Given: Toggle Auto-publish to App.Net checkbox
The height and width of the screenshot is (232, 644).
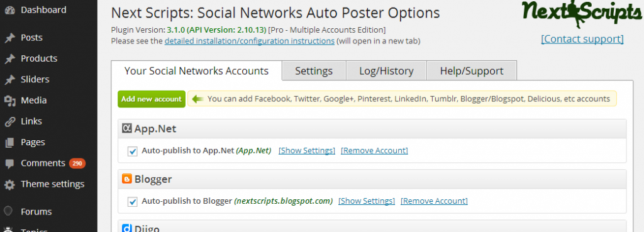Looking at the screenshot, I should tap(132, 151).
